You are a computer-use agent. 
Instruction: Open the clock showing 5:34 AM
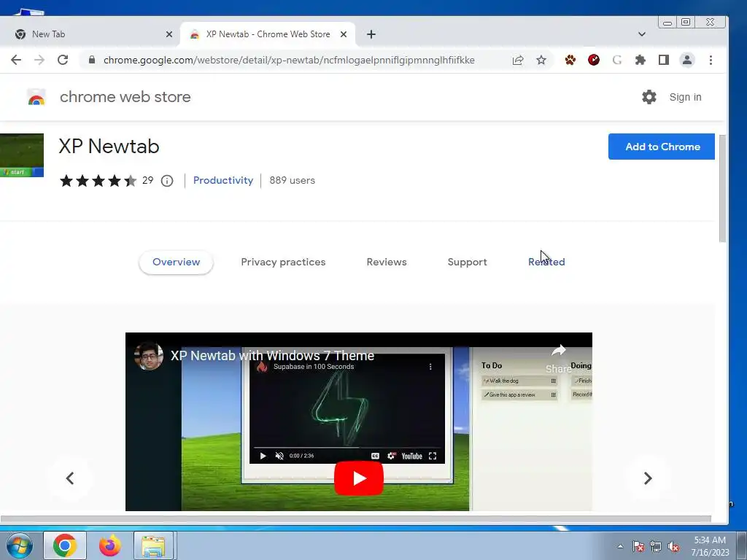coord(710,545)
